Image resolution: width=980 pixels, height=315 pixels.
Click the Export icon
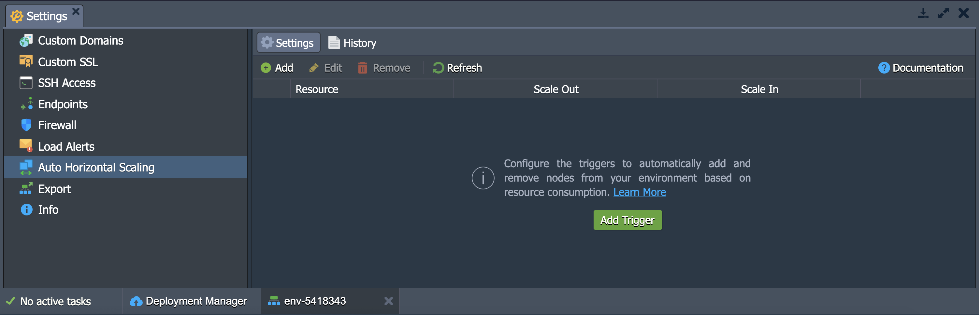(26, 188)
